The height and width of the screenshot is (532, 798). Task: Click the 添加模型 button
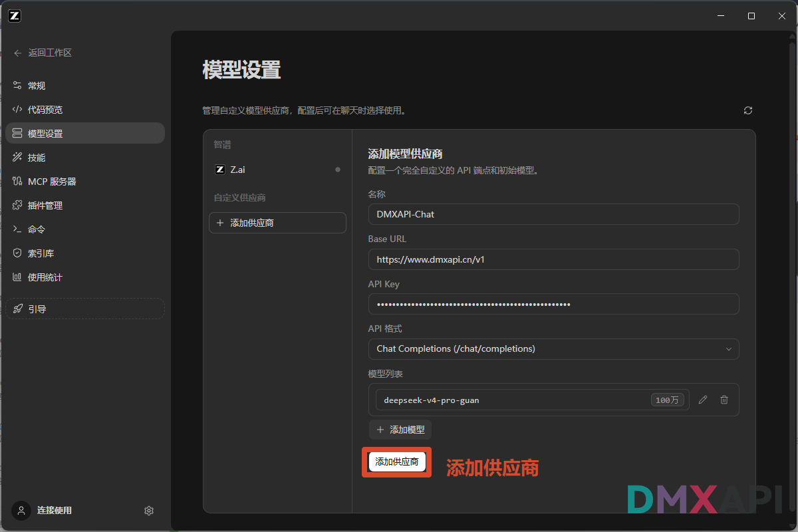point(400,430)
